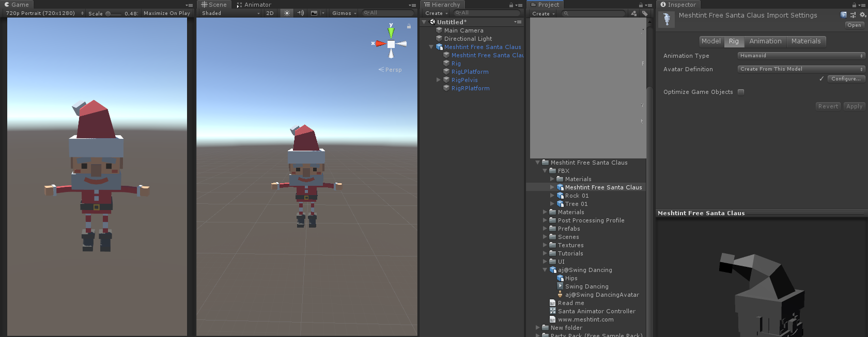Toggle scene lighting sun icon
868x337 pixels.
click(x=287, y=13)
